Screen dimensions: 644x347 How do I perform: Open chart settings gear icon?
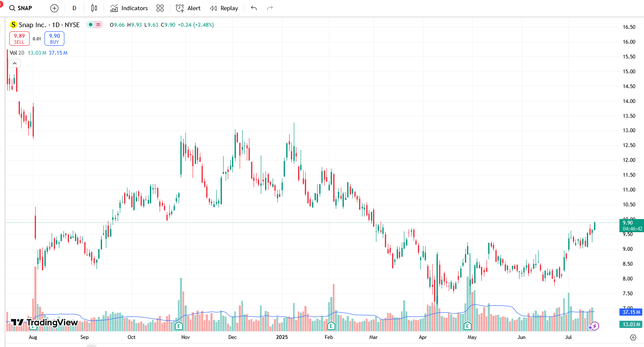[633, 337]
